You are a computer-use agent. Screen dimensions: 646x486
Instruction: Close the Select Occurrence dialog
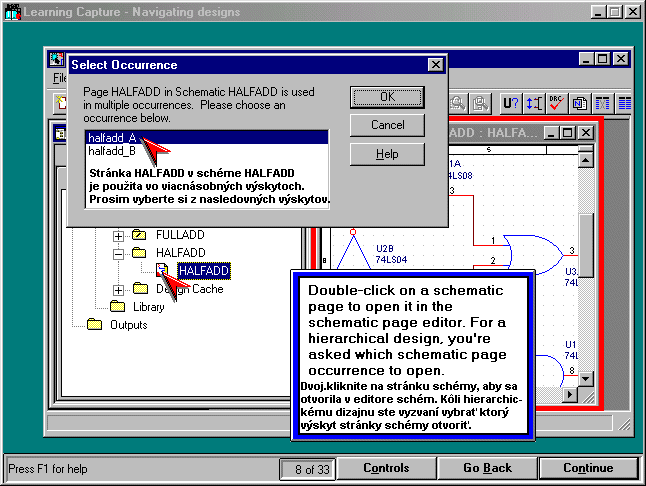tap(435, 65)
